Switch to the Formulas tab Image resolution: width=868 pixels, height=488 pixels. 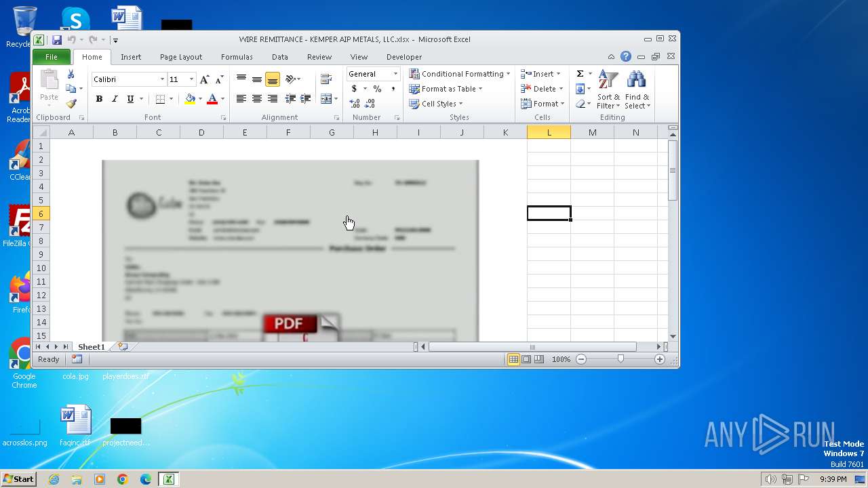tap(237, 57)
